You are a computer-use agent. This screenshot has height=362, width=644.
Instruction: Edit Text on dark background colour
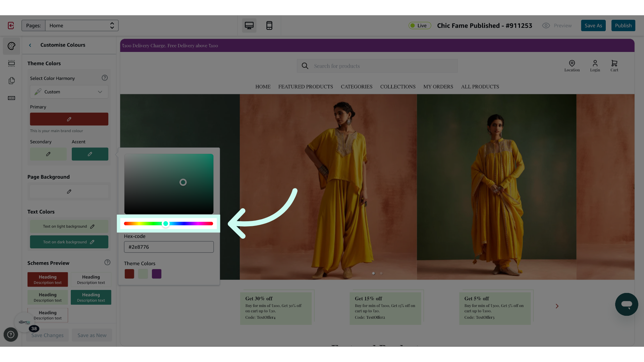[x=69, y=242]
